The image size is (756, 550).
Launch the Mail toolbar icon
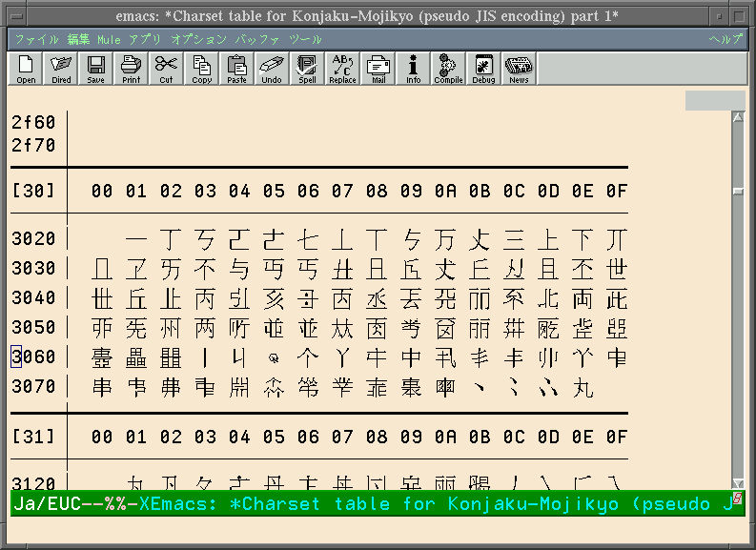[x=378, y=69]
